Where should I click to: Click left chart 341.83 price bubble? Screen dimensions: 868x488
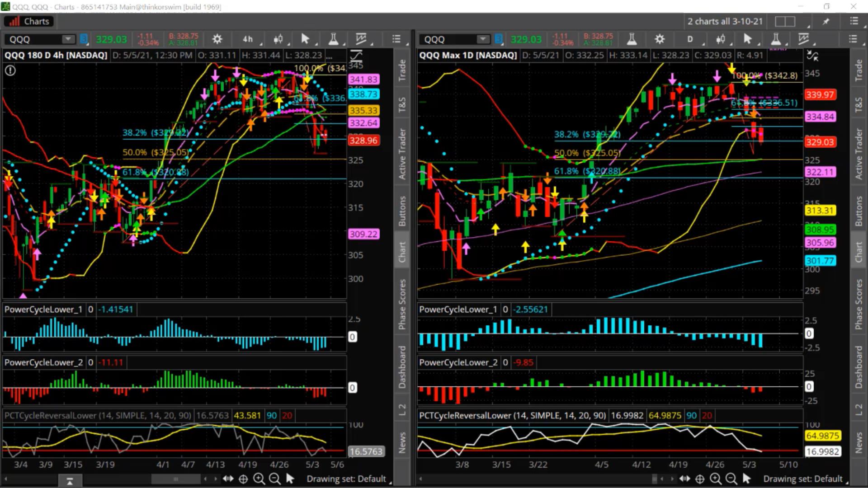click(363, 80)
